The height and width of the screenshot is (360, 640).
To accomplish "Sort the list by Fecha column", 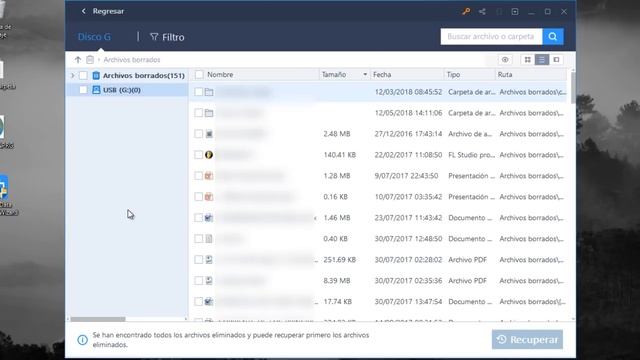I will [x=382, y=75].
